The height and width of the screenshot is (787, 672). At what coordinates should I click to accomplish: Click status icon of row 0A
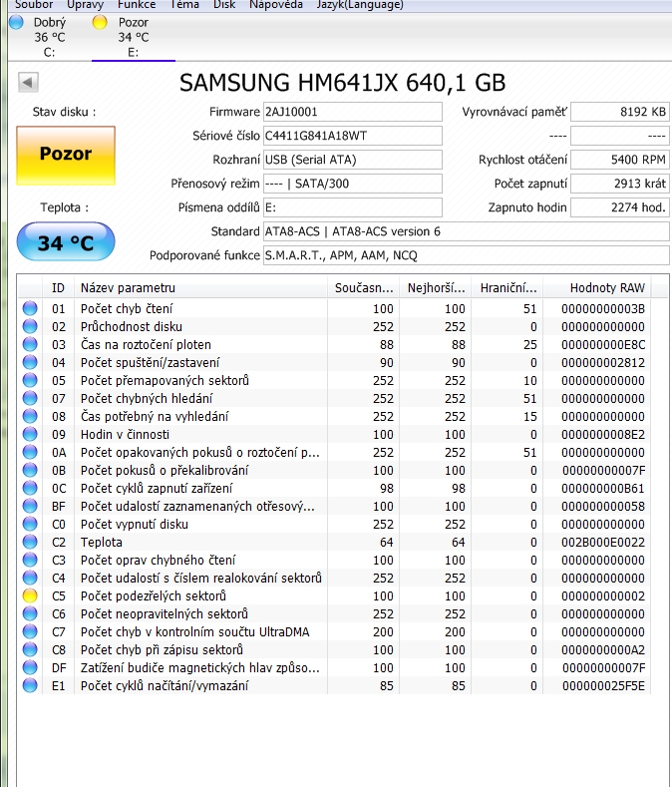(x=30, y=452)
